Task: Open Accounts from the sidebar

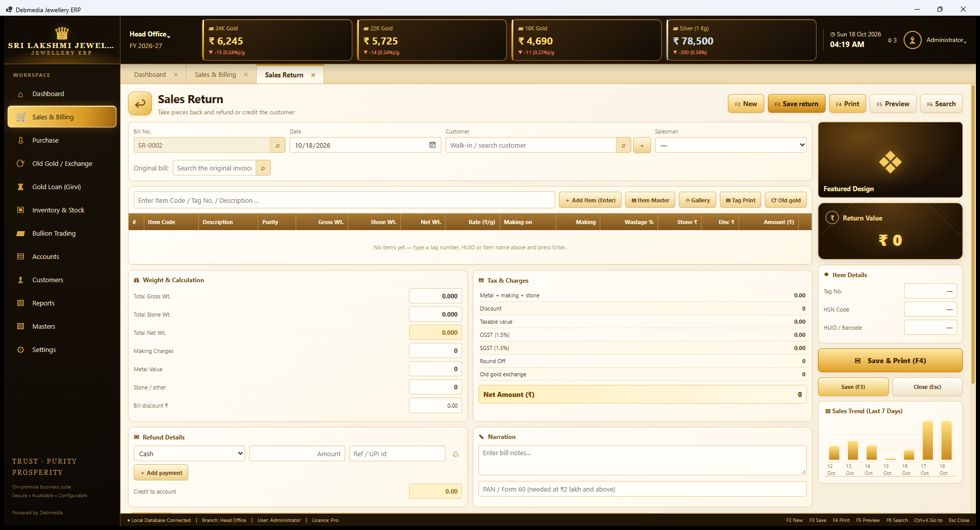Action: coord(62,256)
